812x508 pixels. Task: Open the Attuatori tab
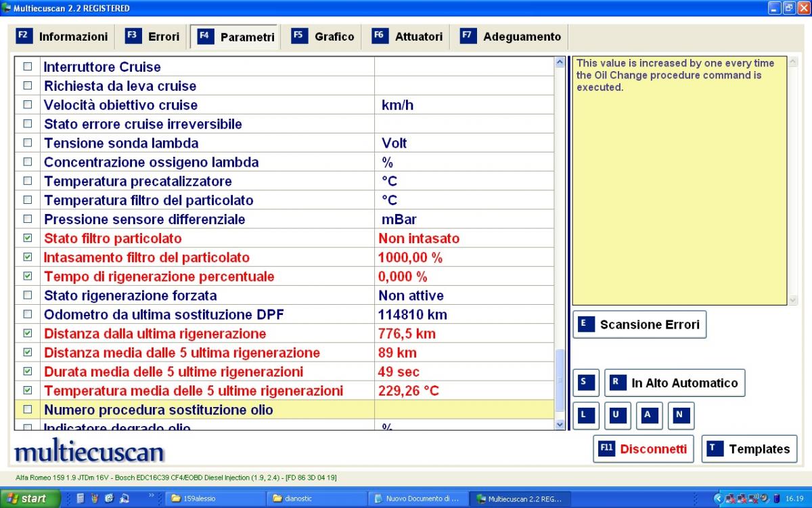408,37
